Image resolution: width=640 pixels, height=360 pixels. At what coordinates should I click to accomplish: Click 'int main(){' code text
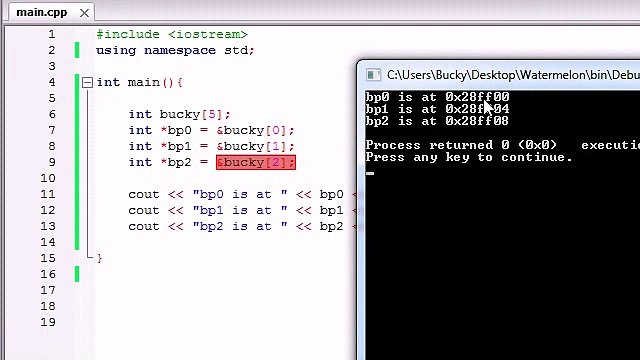(x=139, y=82)
